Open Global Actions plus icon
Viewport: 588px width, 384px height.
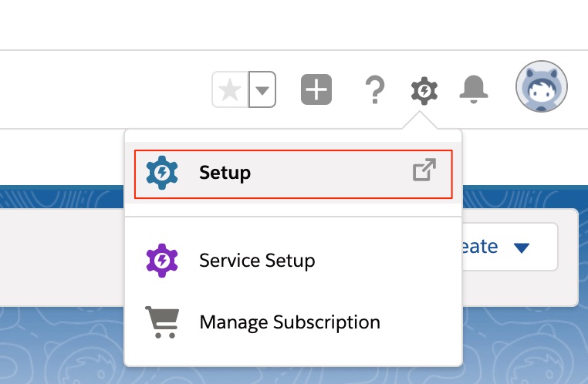click(316, 91)
